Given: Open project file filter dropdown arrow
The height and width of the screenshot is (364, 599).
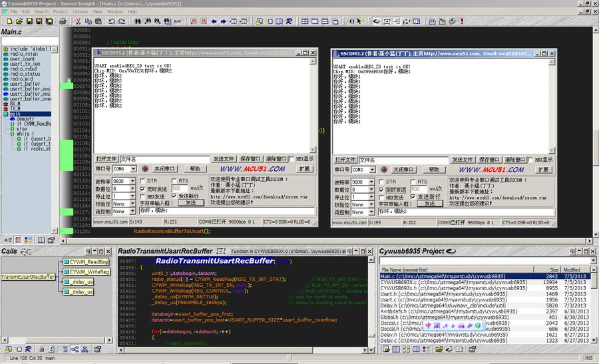Looking at the screenshot, I should [593, 260].
